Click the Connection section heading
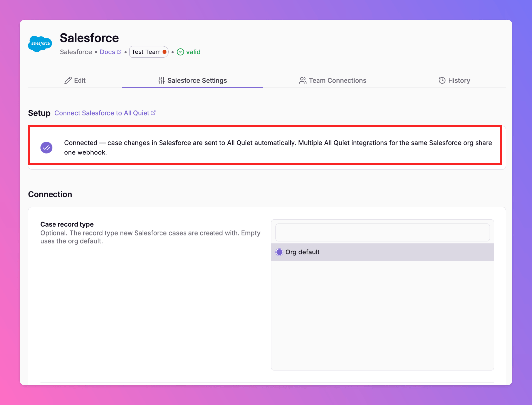This screenshot has height=405, width=532. tap(50, 194)
